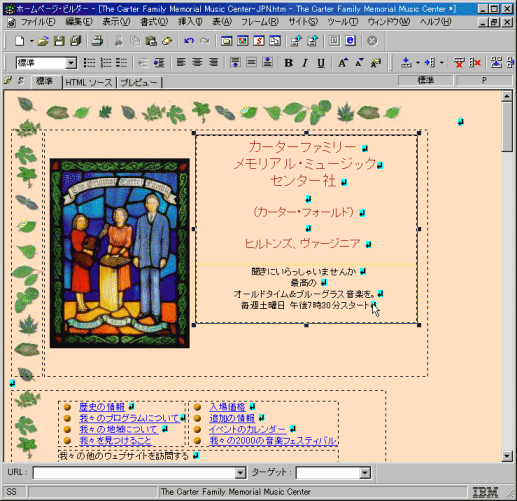Viewport: 517px width, 501px height.
Task: Align text right
Action: tap(213, 62)
